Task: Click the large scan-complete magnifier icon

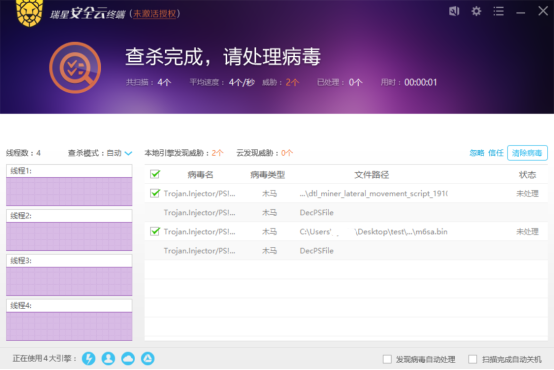Action: coord(75,67)
